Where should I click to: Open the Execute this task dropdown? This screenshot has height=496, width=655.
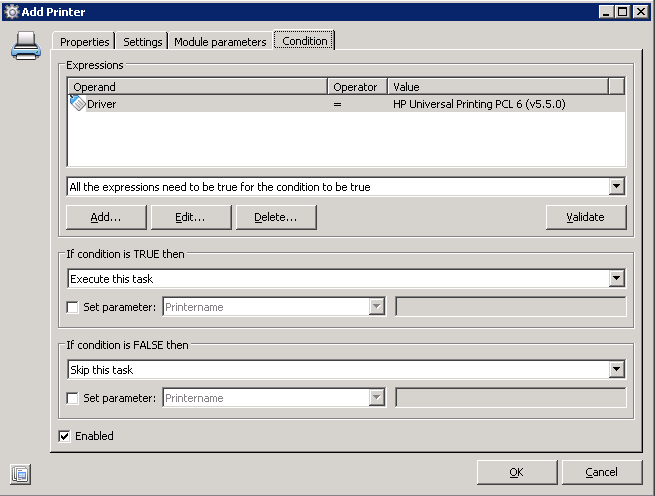(617, 278)
